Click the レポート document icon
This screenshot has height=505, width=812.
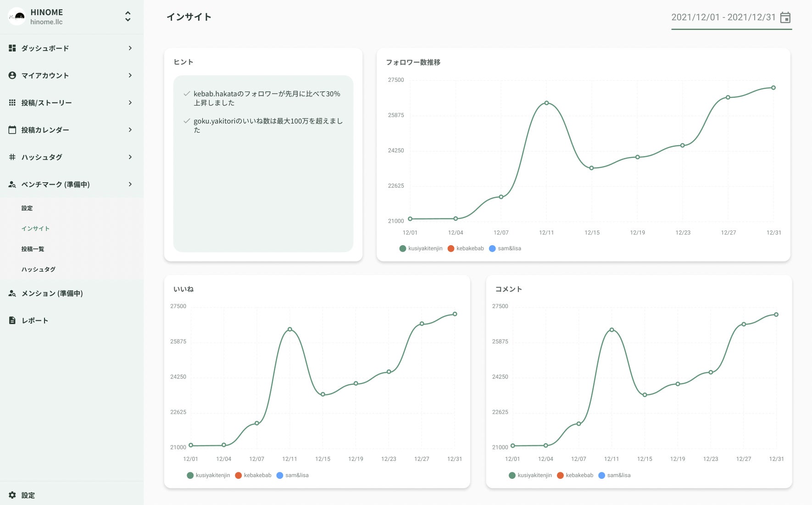12,320
